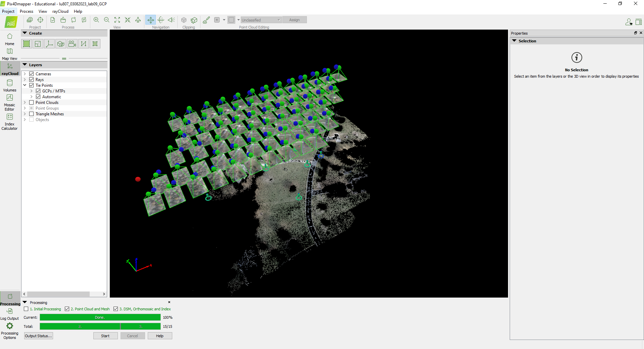Image resolution: width=644 pixels, height=349 pixels.
Task: Collapse the Layers section
Action: click(x=25, y=65)
